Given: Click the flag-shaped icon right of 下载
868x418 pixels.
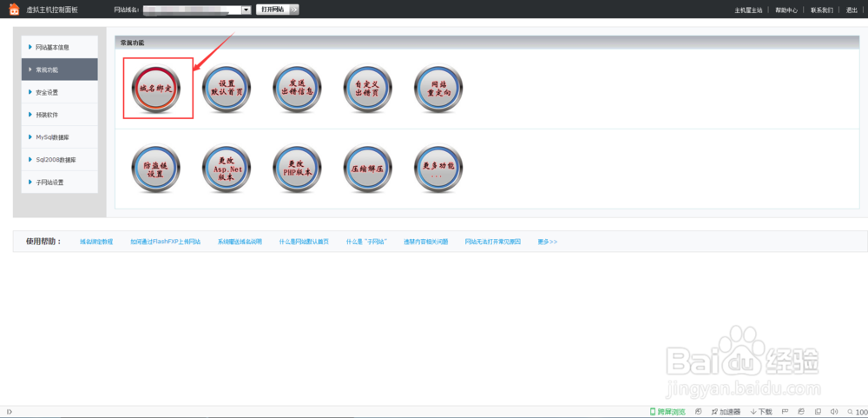Looking at the screenshot, I should 785,411.
